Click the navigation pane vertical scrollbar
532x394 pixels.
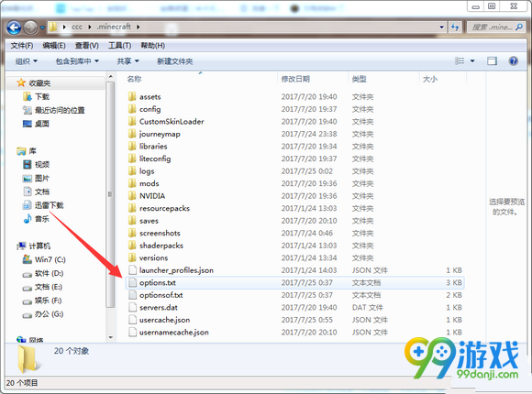[x=110, y=207]
